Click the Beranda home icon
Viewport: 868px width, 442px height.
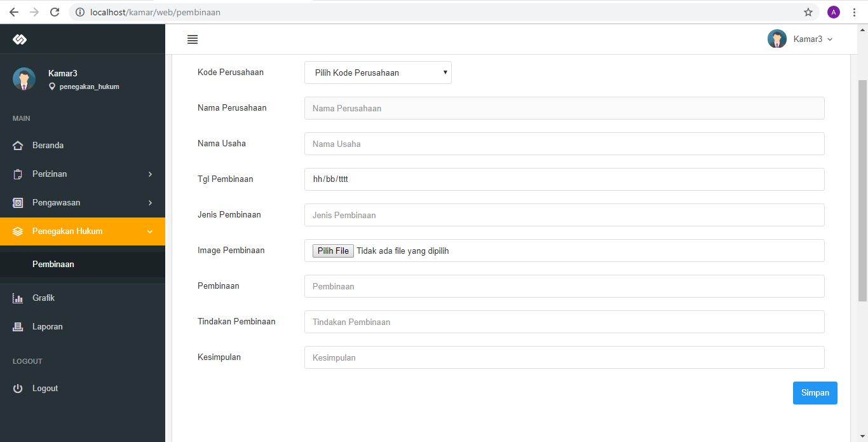point(18,146)
